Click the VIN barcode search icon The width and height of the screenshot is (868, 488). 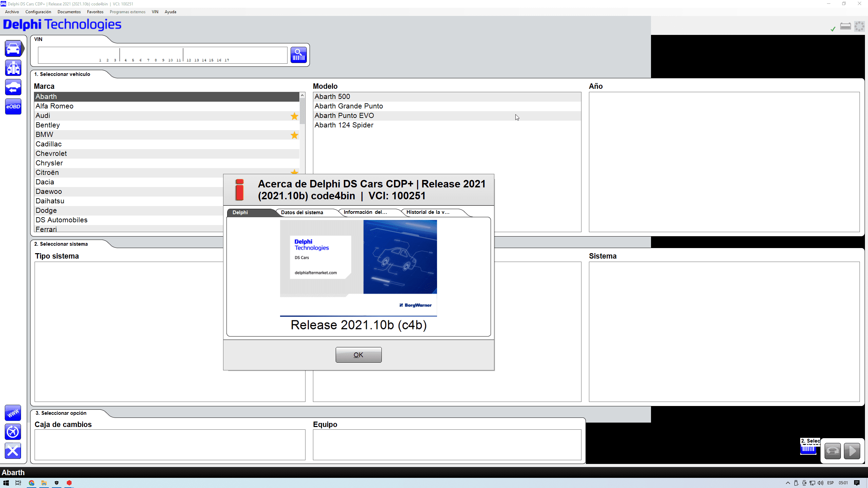click(x=298, y=55)
